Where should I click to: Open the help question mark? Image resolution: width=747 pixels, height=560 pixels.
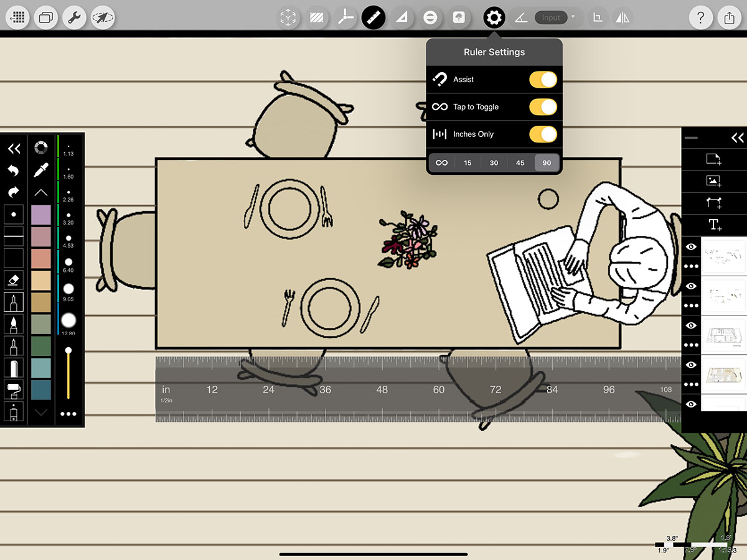tap(701, 17)
